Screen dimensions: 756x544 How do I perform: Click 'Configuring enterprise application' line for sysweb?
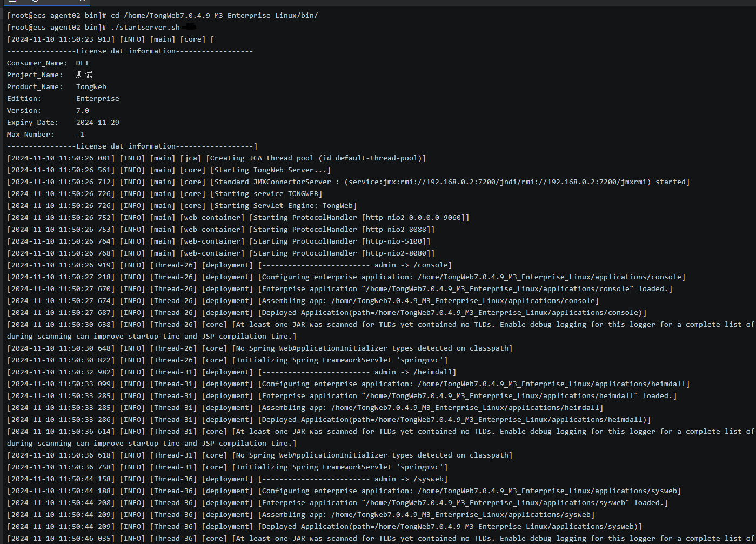(x=470, y=491)
